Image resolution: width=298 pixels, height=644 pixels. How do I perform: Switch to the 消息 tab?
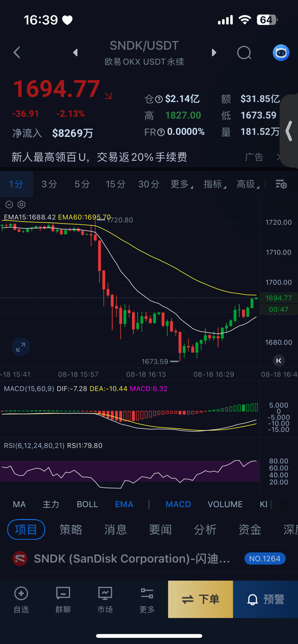[x=116, y=529]
